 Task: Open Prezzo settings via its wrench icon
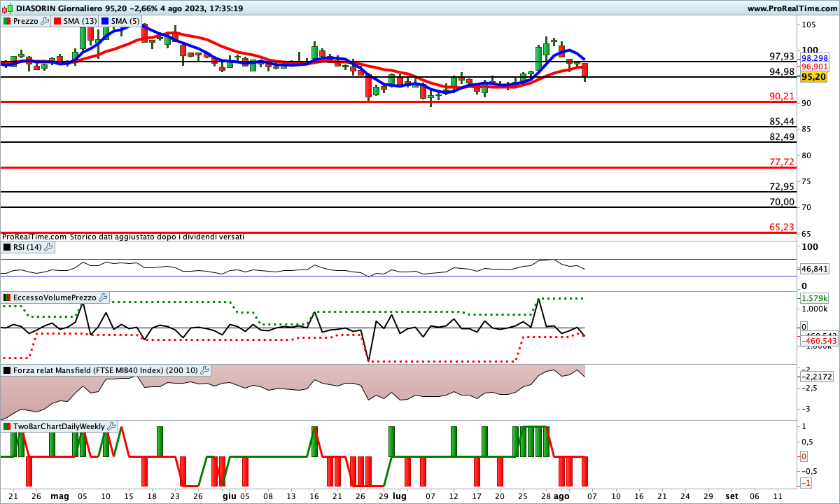(x=45, y=21)
